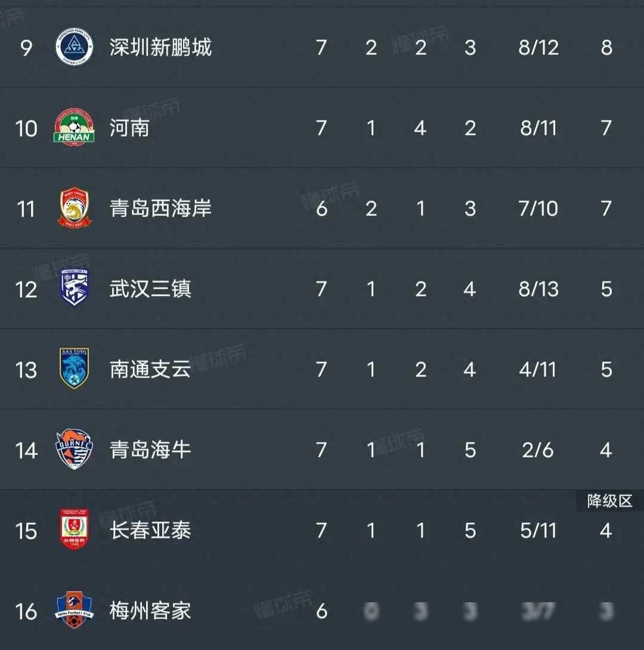
Task: Tap the Nantong Zhiyun shield logo
Action: click(74, 368)
